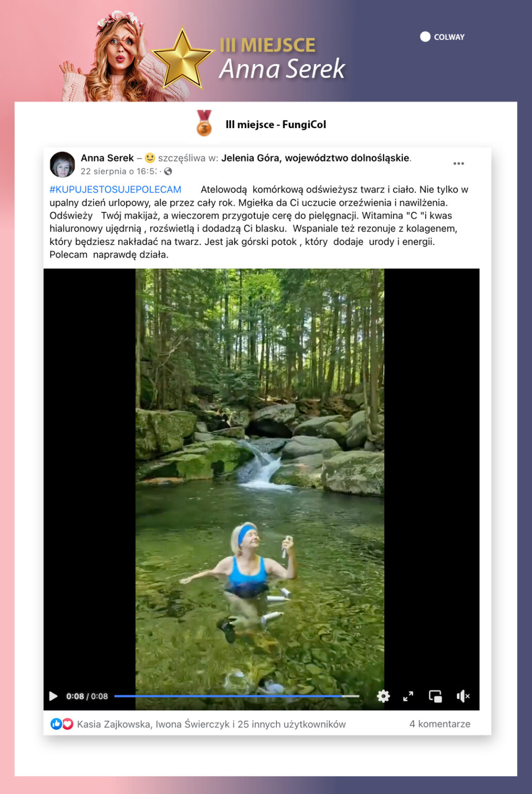
Task: Unmute the video speaker icon
Action: click(x=463, y=696)
